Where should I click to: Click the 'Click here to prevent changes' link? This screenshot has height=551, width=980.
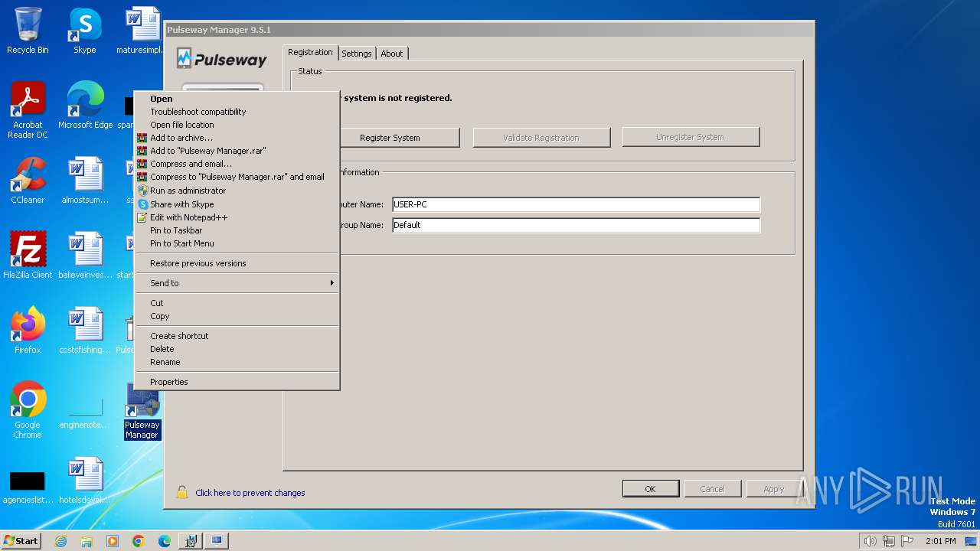(x=250, y=493)
